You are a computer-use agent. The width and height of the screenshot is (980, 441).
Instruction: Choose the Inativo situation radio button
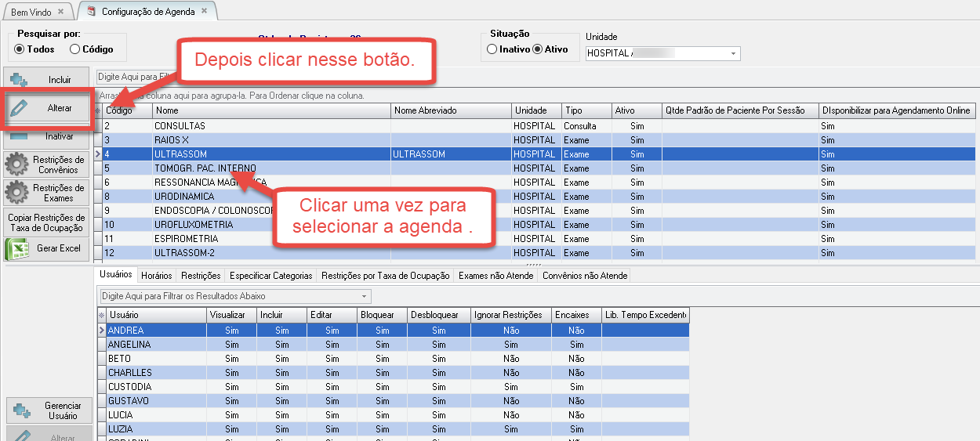coord(492,49)
